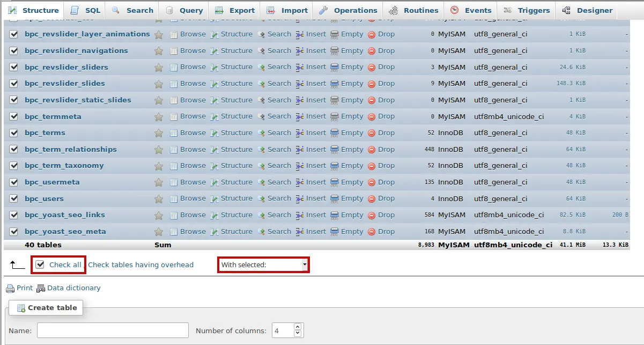This screenshot has height=345, width=644.
Task: Click Search link for bpc_revslider_sliders
Action: 279,67
